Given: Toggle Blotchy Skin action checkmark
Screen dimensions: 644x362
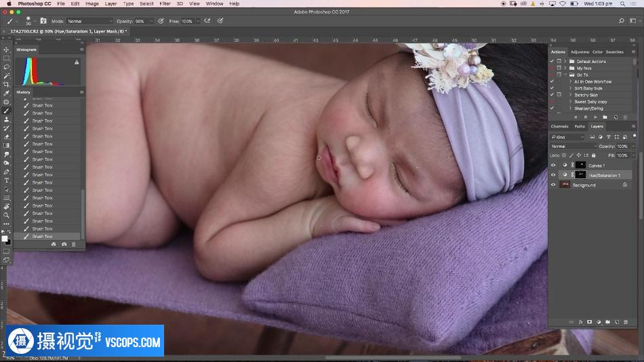Looking at the screenshot, I should pos(552,94).
